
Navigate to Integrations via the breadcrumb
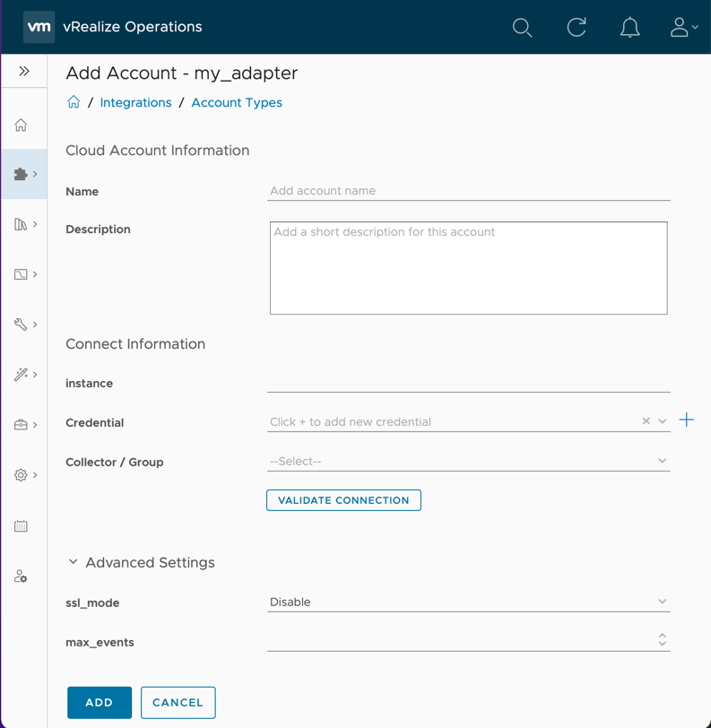(135, 102)
